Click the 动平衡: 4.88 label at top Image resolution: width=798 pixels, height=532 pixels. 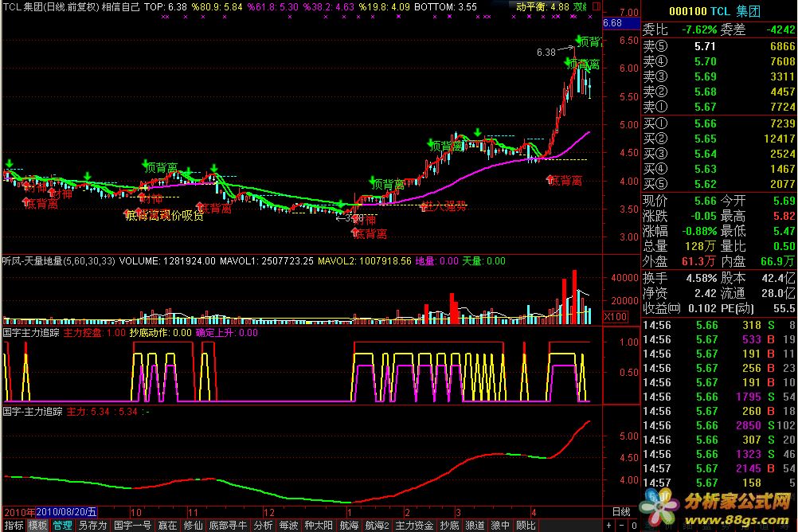(542, 7)
